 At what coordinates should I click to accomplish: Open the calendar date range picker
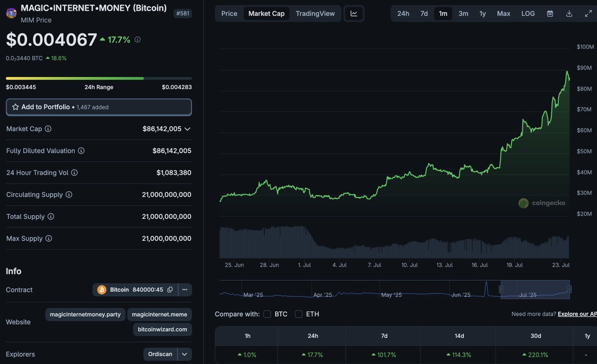point(550,14)
